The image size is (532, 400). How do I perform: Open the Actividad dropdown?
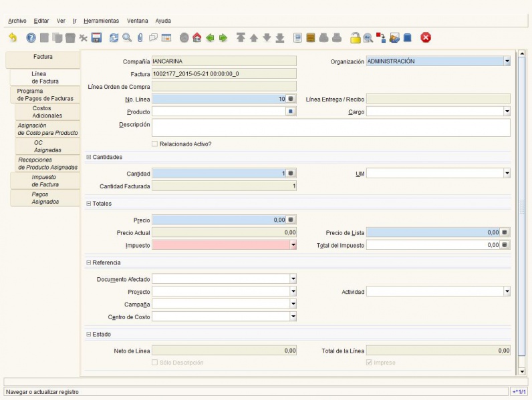[x=507, y=291]
